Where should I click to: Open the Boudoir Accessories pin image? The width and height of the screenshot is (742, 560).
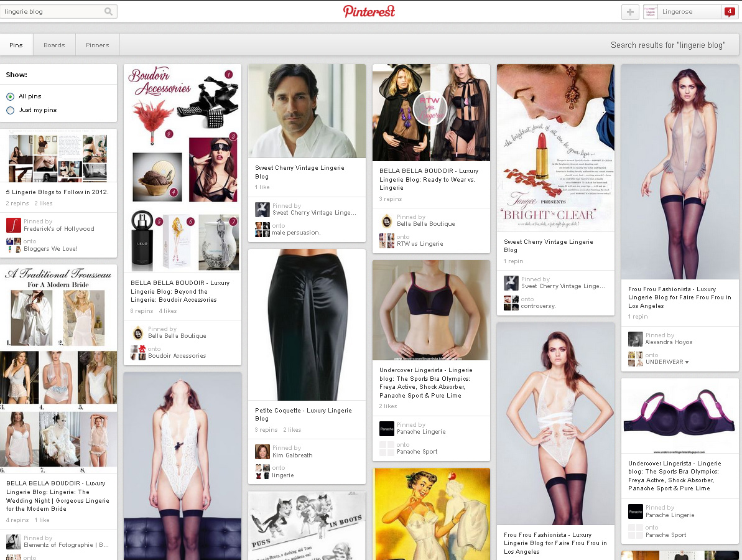point(183,168)
